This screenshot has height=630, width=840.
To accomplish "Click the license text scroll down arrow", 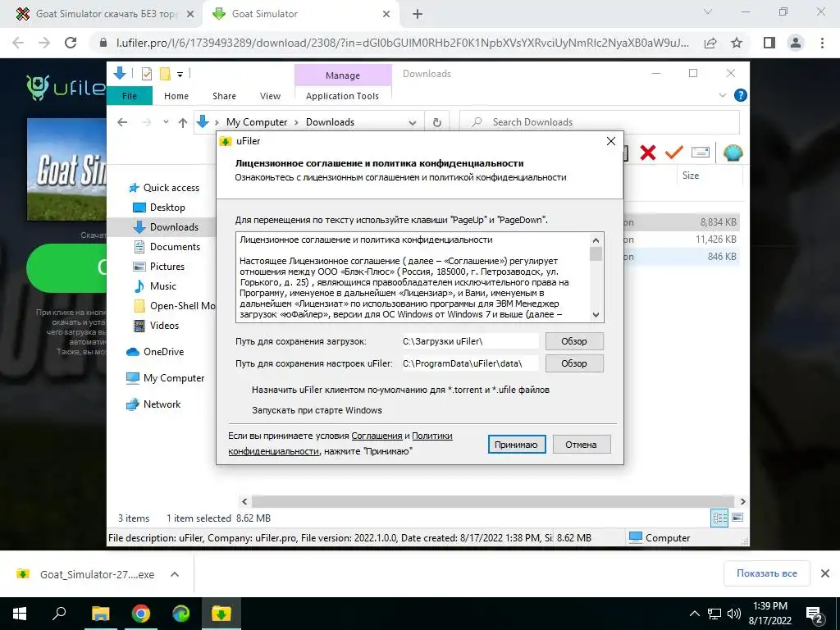I will tap(596, 315).
